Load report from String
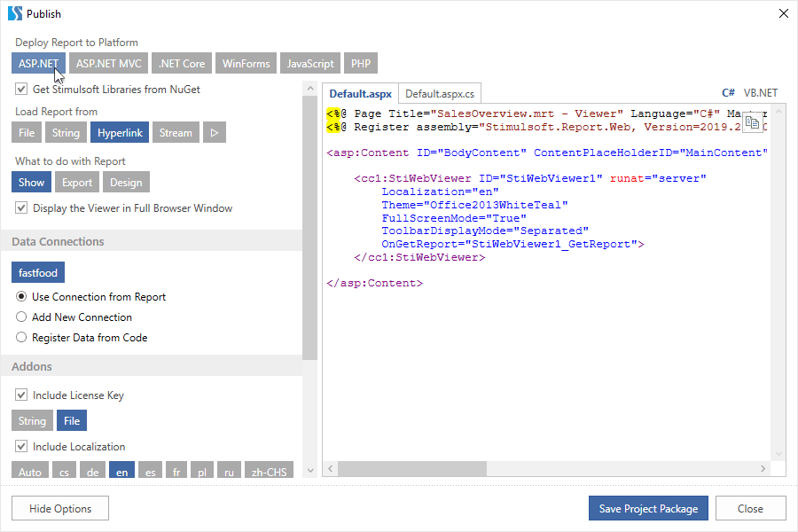798x532 pixels. [x=66, y=132]
